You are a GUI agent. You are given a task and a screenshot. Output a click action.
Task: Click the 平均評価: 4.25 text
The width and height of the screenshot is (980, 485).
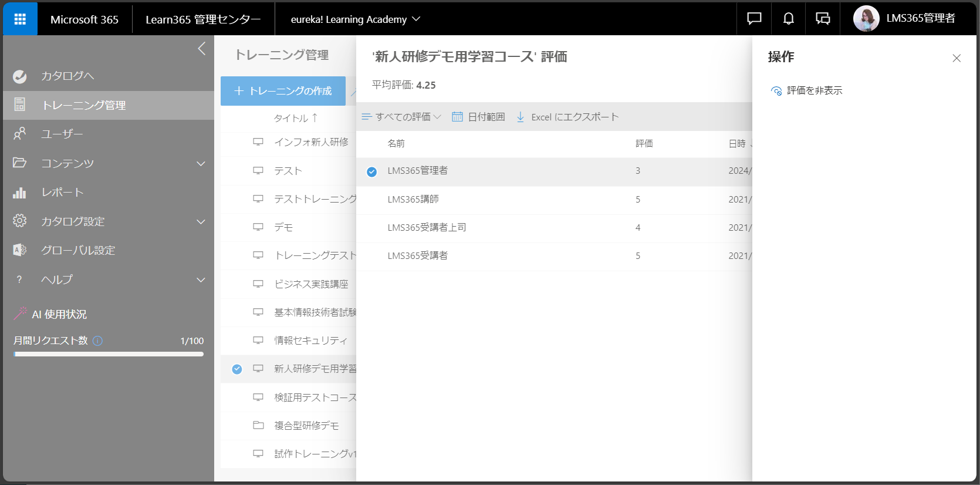(x=404, y=85)
